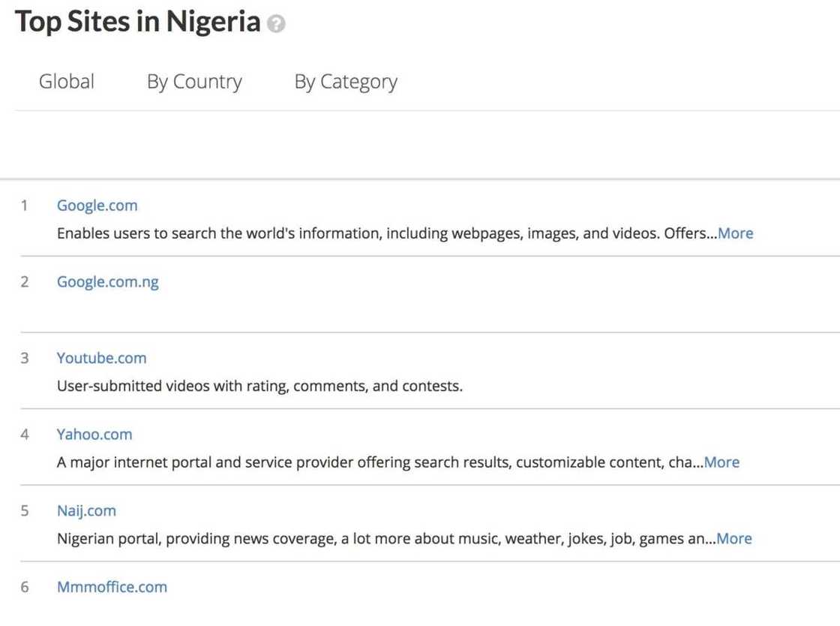Click the Yahoo.com site link

[94, 435]
